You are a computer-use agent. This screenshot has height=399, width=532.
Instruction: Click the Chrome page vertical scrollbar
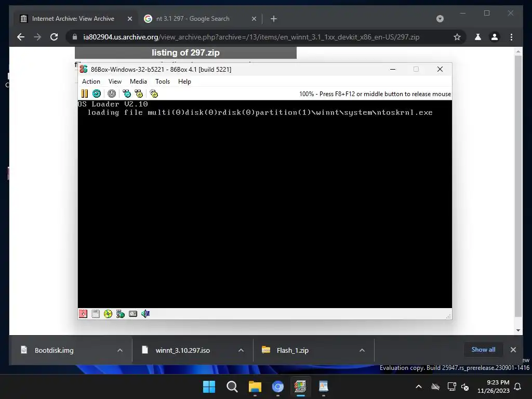pyautogui.click(x=518, y=185)
